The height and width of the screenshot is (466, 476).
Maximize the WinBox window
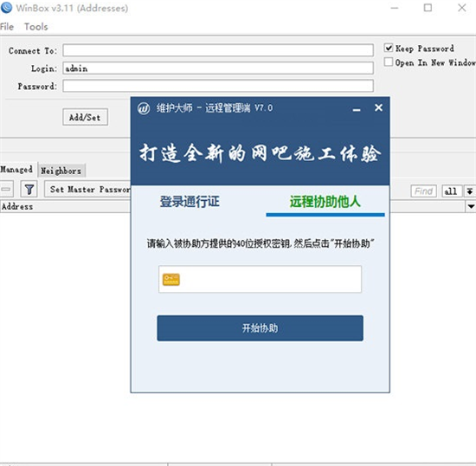click(x=428, y=8)
